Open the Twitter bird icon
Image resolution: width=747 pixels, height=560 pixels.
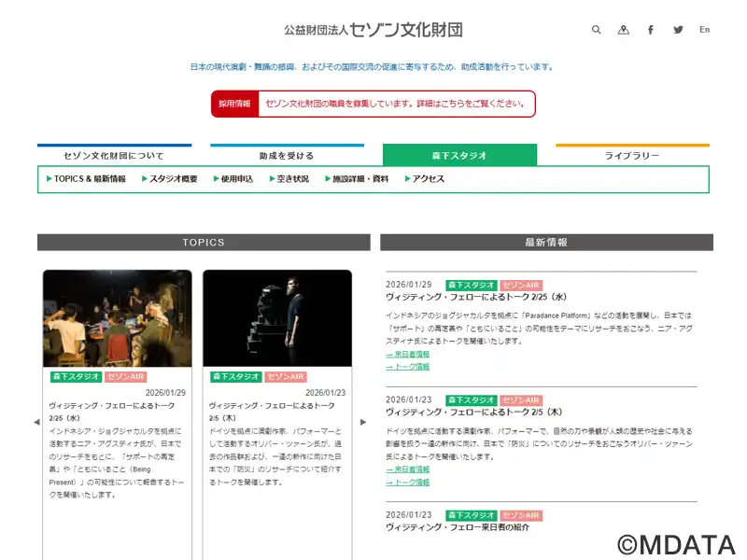coord(678,30)
